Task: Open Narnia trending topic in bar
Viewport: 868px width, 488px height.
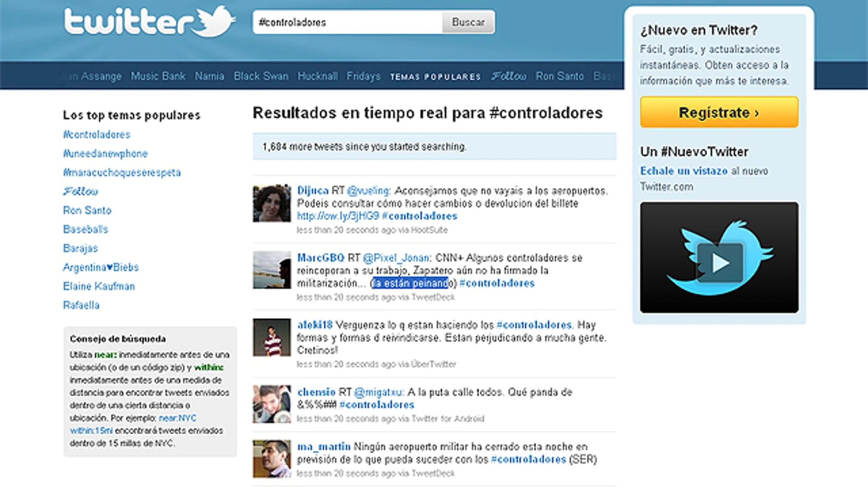Action: (209, 76)
